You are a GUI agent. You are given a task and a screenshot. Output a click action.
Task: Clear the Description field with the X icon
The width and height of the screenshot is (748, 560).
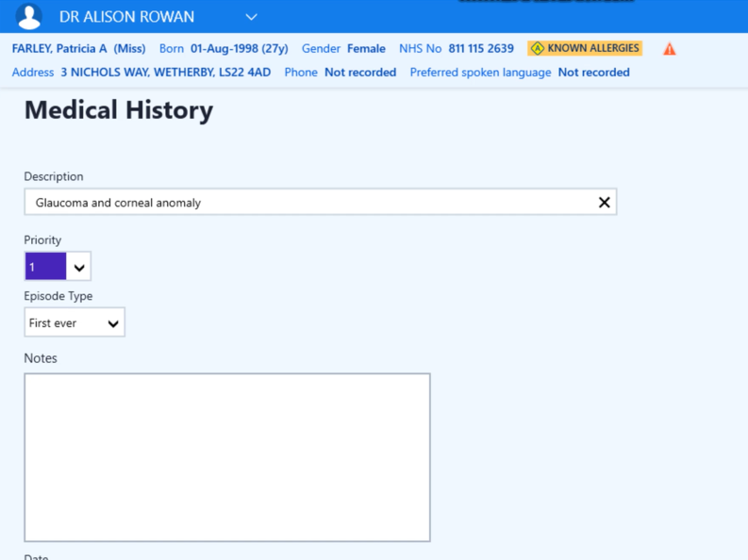[x=604, y=202]
